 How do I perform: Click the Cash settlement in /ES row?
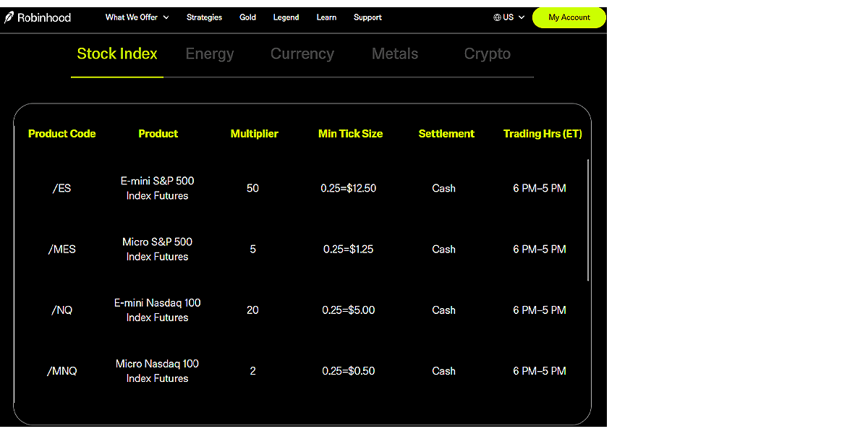click(444, 188)
